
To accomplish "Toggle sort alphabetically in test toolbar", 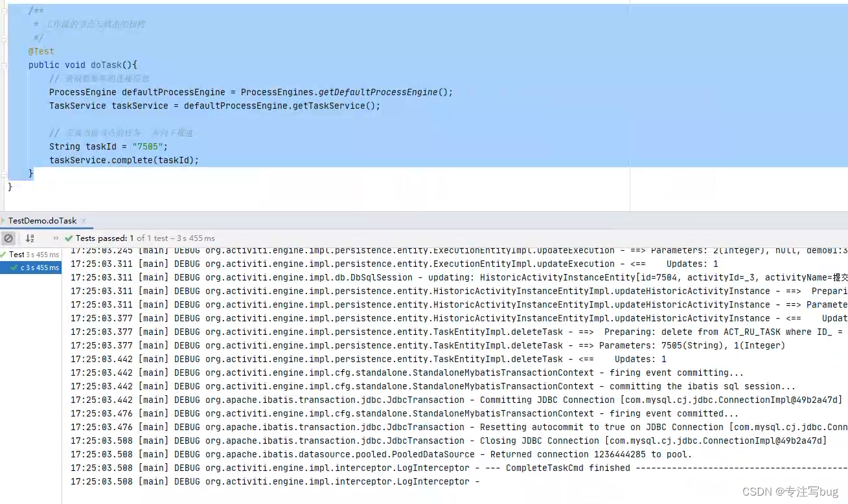I will [x=30, y=238].
